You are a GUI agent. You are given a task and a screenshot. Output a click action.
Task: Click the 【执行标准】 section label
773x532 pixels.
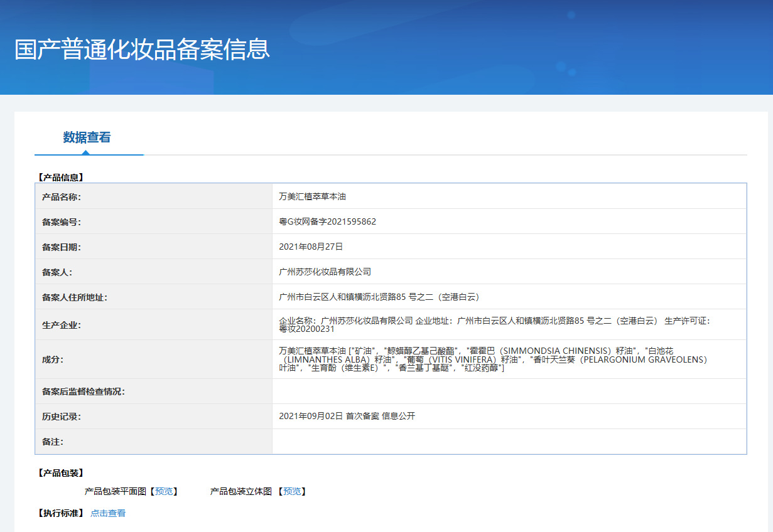pyautogui.click(x=60, y=513)
